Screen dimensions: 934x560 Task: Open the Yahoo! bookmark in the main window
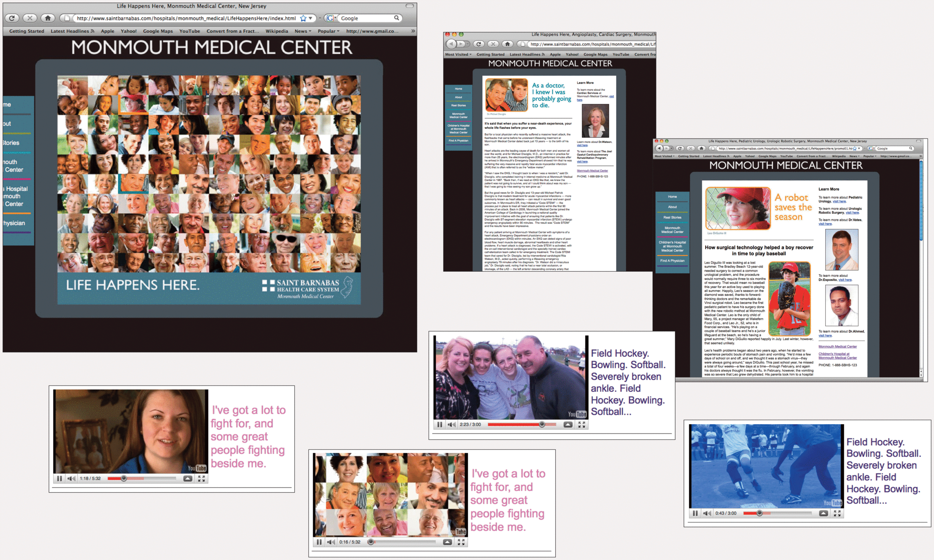tap(129, 31)
